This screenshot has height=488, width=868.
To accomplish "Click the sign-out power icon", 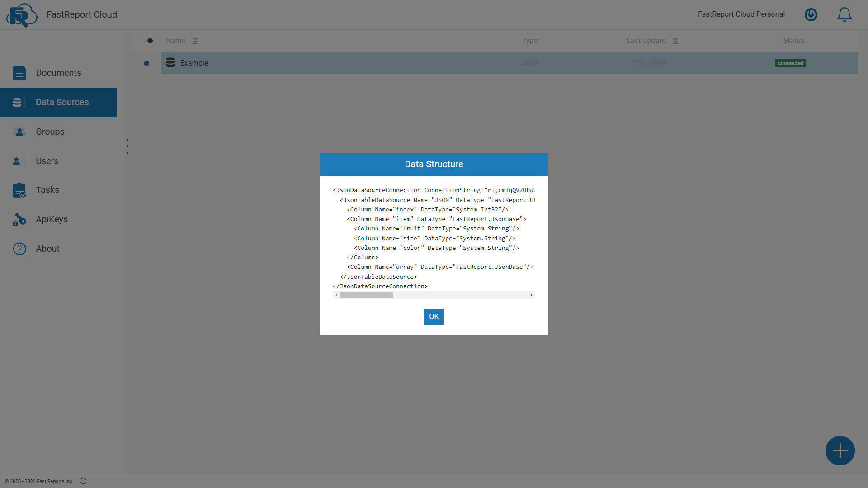I will pos(811,14).
